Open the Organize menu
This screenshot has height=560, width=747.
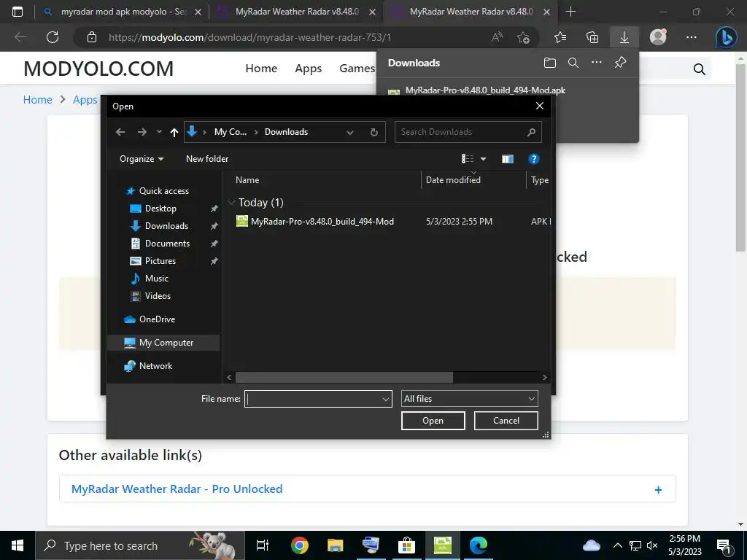click(142, 159)
